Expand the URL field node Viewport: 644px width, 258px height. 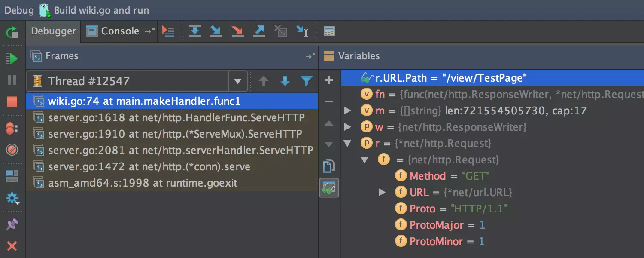(382, 192)
